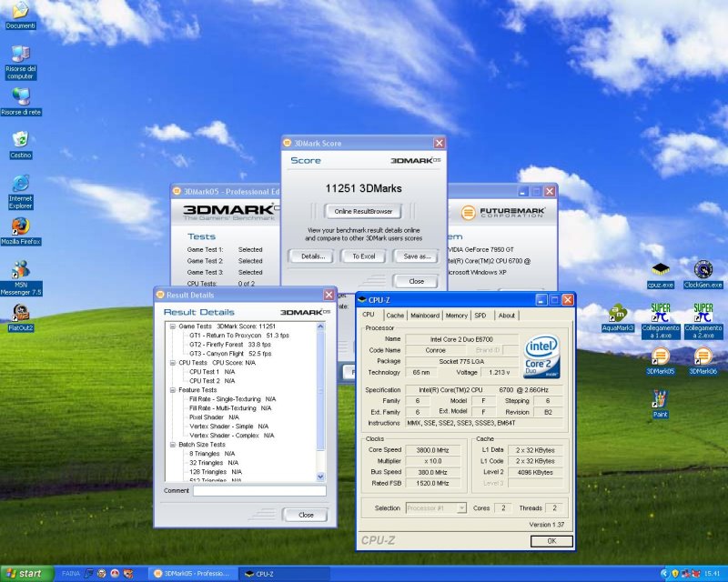Image resolution: width=728 pixels, height=582 pixels.
Task: Open Super Pi shortcut 'Collegamento a 1.exe'
Action: pyautogui.click(x=661, y=321)
